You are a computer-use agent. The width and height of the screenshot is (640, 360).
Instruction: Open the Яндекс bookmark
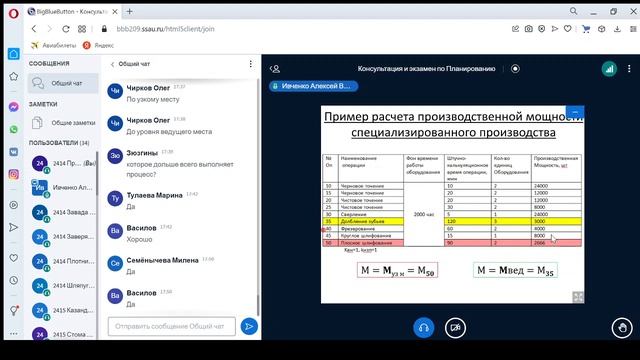pyautogui.click(x=98, y=45)
